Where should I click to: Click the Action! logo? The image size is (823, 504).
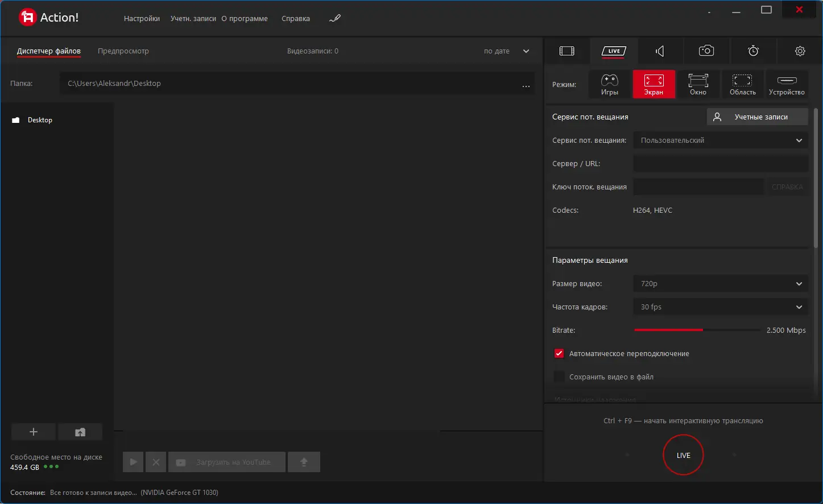49,18
